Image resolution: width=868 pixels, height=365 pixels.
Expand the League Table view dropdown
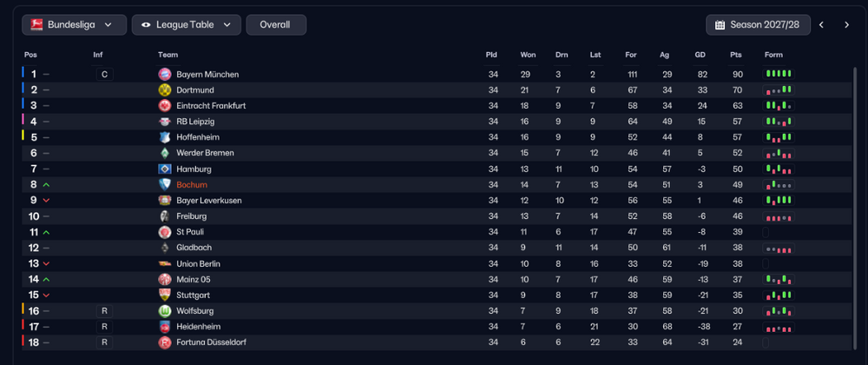186,25
